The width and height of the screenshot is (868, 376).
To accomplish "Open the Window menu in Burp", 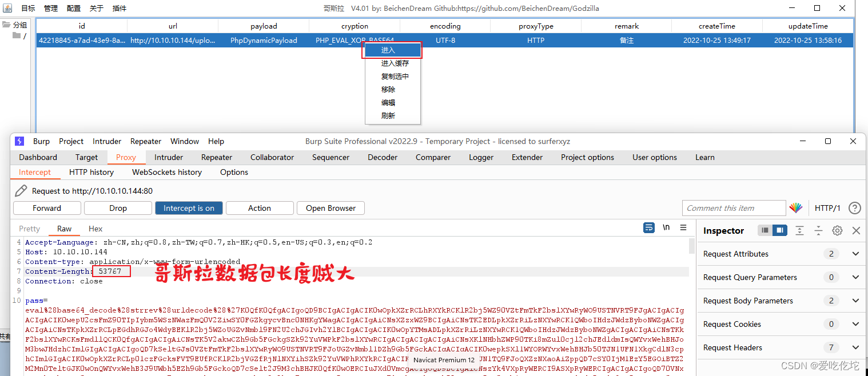I will (x=185, y=141).
